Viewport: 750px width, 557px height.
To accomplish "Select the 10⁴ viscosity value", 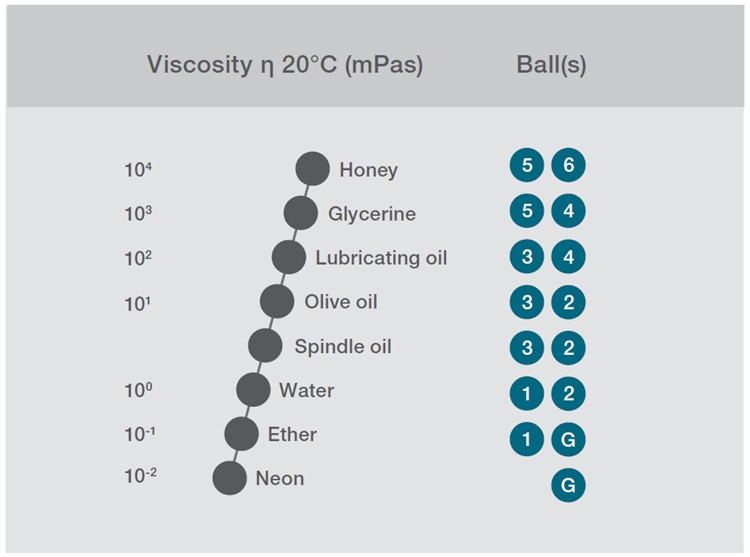I will point(138,170).
